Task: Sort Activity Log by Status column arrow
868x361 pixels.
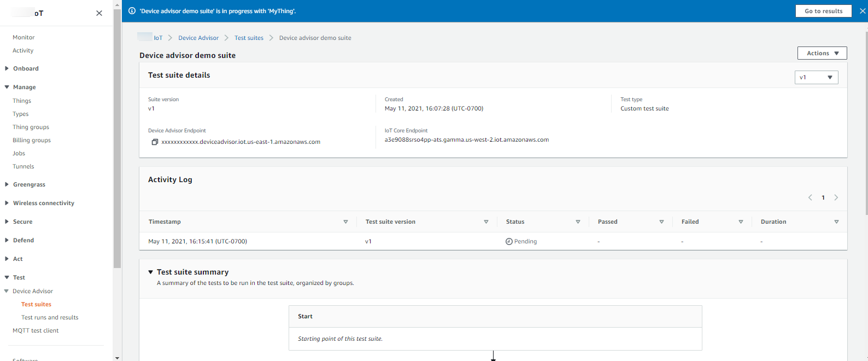Action: pos(578,222)
